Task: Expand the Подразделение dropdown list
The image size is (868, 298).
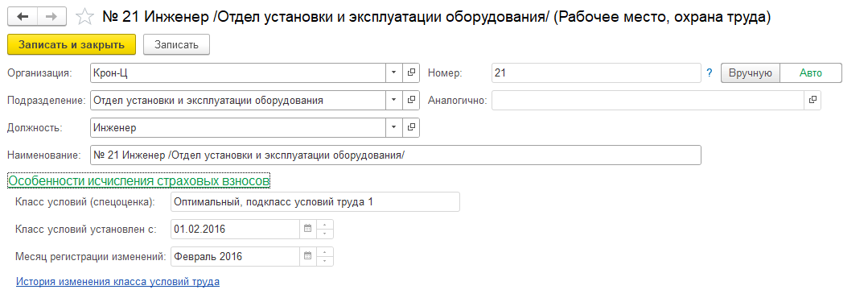Action: (x=394, y=100)
